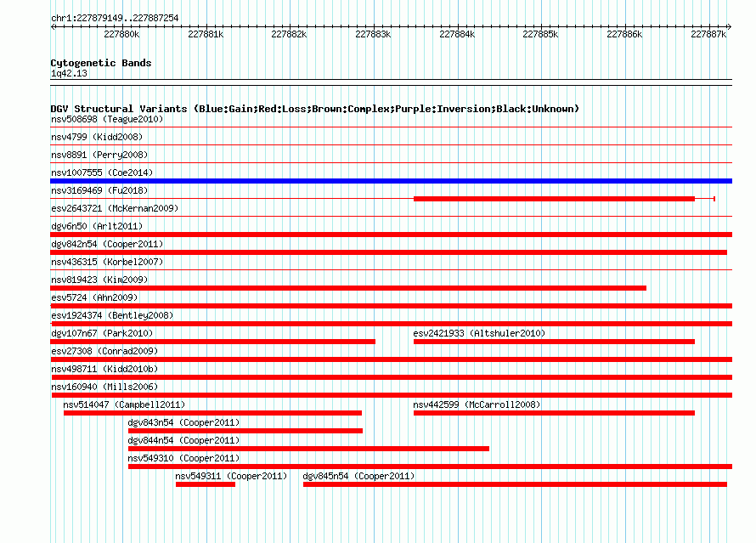This screenshot has height=543, width=756.
Task: Open variant dgv843n54 (Cooper2011)
Action: (x=183, y=422)
